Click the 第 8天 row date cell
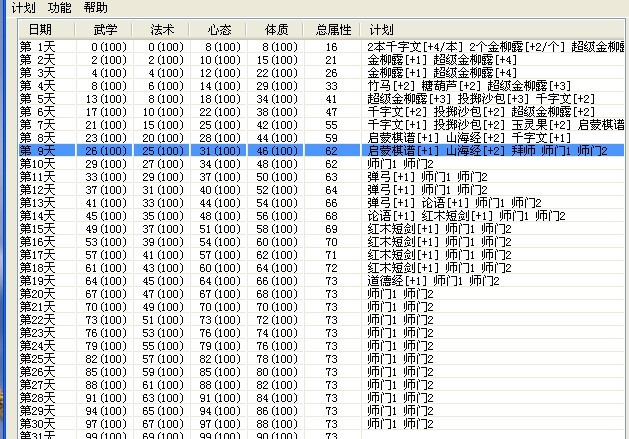The width and height of the screenshot is (629, 439). tap(39, 137)
